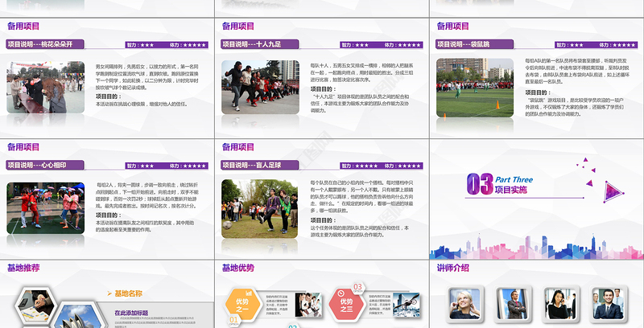Click the city skyline silhouette graphic
This screenshot has width=644, height=328.
click(536, 242)
